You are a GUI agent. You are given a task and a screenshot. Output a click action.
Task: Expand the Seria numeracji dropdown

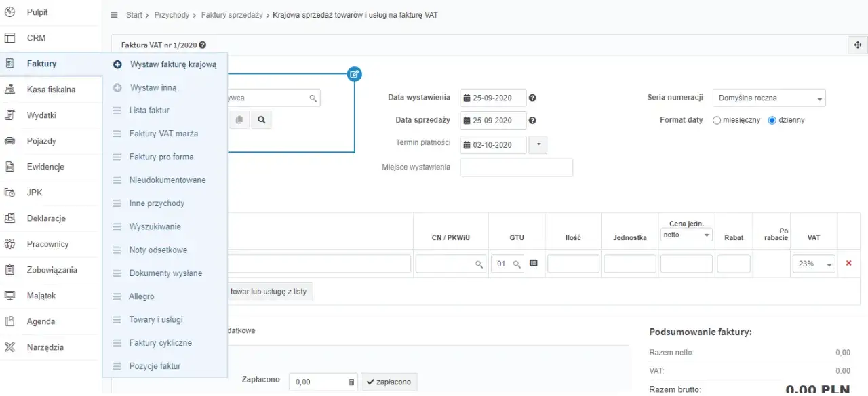[x=769, y=98]
